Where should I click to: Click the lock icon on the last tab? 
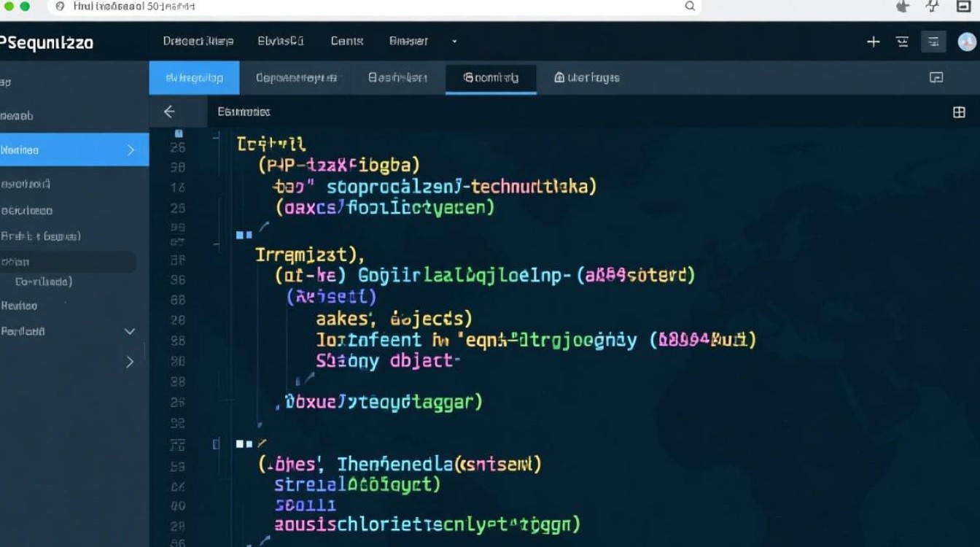pos(559,77)
